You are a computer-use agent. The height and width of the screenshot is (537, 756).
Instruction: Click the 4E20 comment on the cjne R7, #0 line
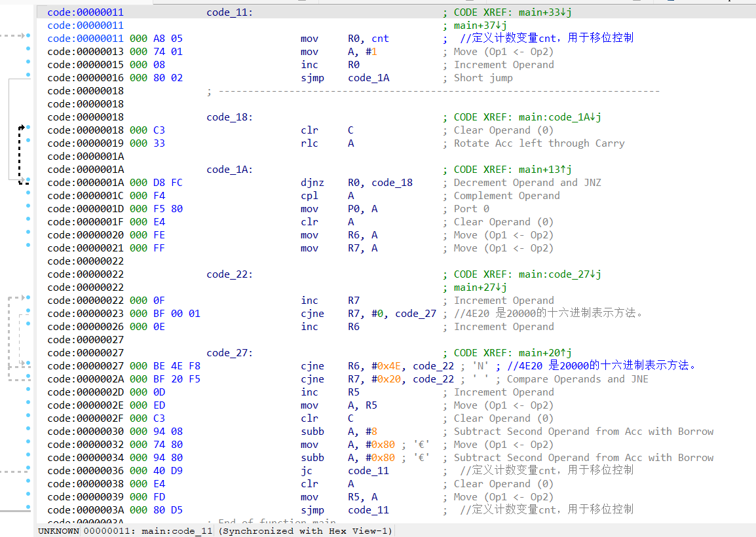pyautogui.click(x=548, y=313)
